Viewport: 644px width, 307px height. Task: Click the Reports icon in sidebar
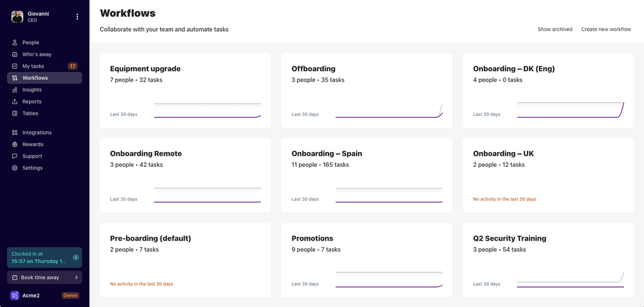pos(15,102)
